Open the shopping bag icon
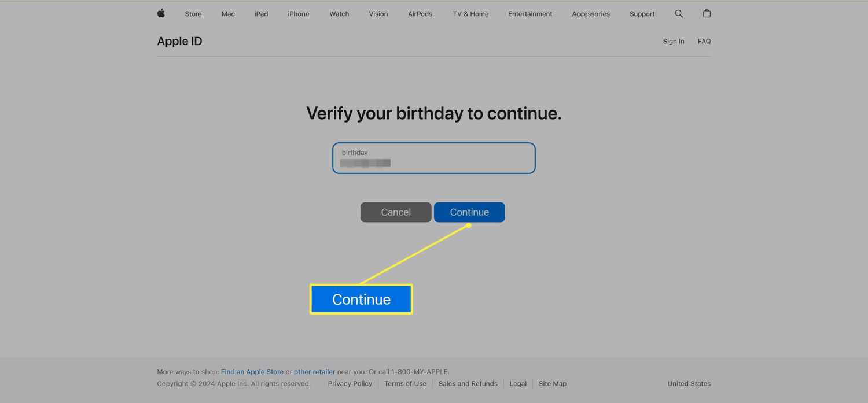Viewport: 868px width, 403px height. (x=707, y=13)
